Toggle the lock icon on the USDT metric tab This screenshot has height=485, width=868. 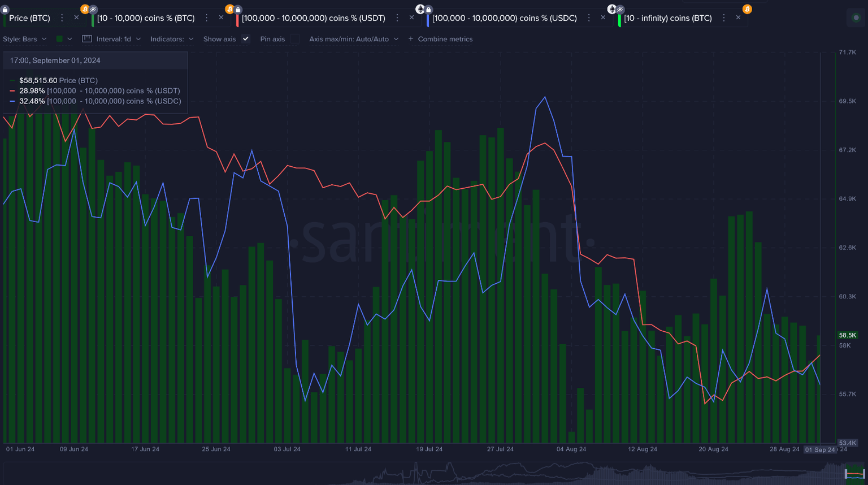click(238, 10)
